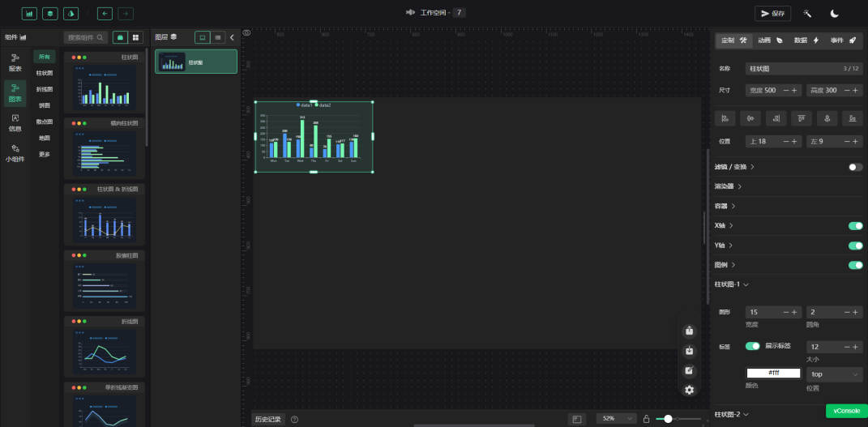Select the 报表 component category
This screenshot has height=427, width=868.
[x=15, y=63]
